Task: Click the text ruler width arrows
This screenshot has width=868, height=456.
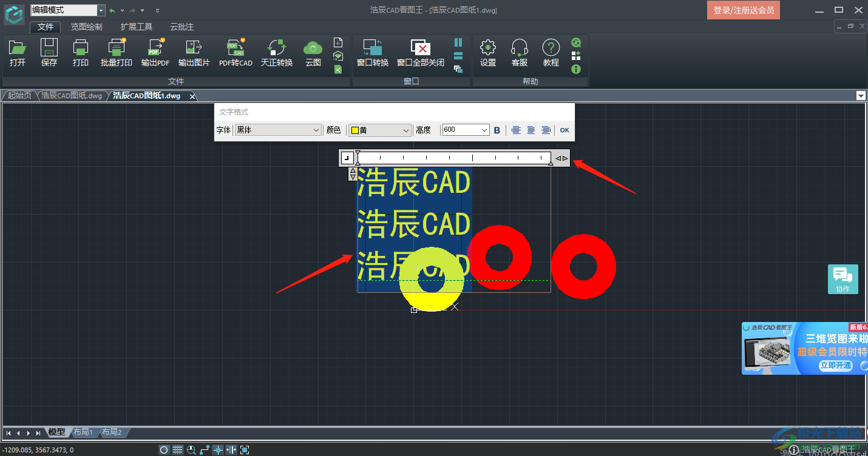Action: tap(561, 158)
